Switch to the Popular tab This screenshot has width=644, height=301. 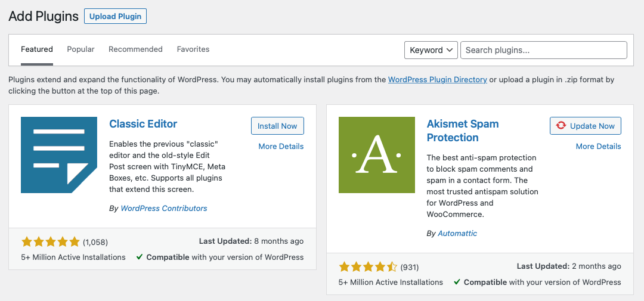(80, 49)
